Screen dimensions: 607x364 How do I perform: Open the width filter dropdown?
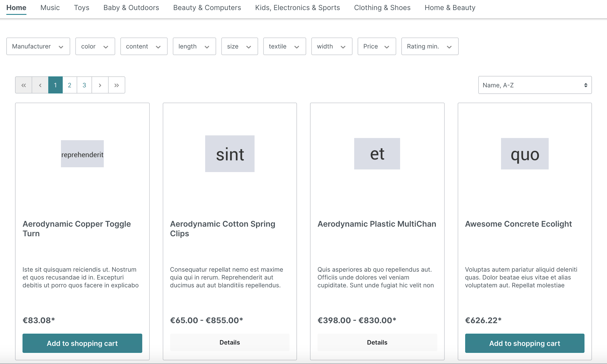pos(331,46)
